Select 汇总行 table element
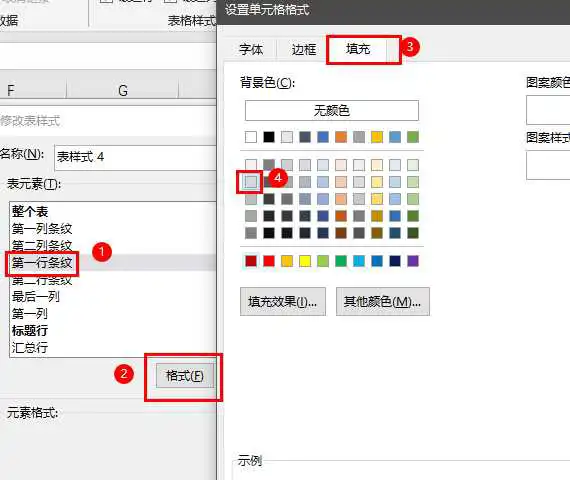Image resolution: width=570 pixels, height=480 pixels. coord(30,348)
